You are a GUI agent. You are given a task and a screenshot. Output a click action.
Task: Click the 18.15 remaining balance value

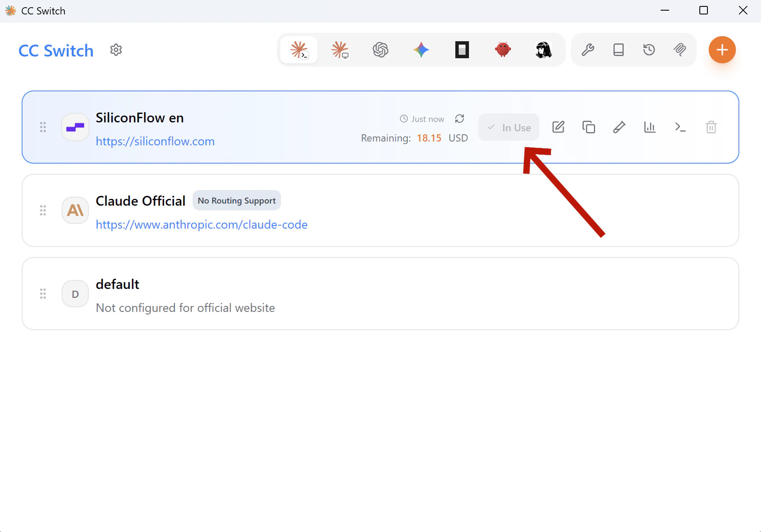click(x=429, y=138)
